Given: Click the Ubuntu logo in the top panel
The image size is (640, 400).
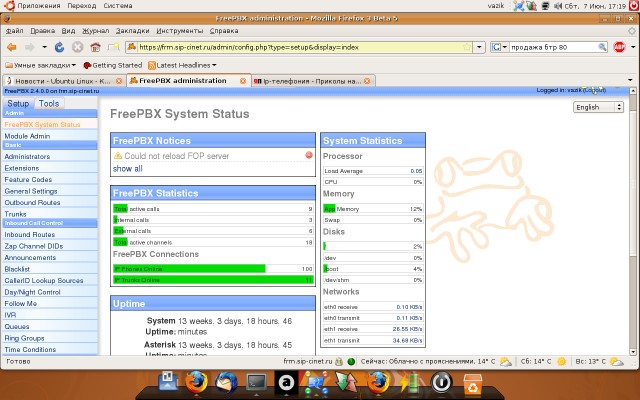Looking at the screenshot, I should tap(9, 6).
